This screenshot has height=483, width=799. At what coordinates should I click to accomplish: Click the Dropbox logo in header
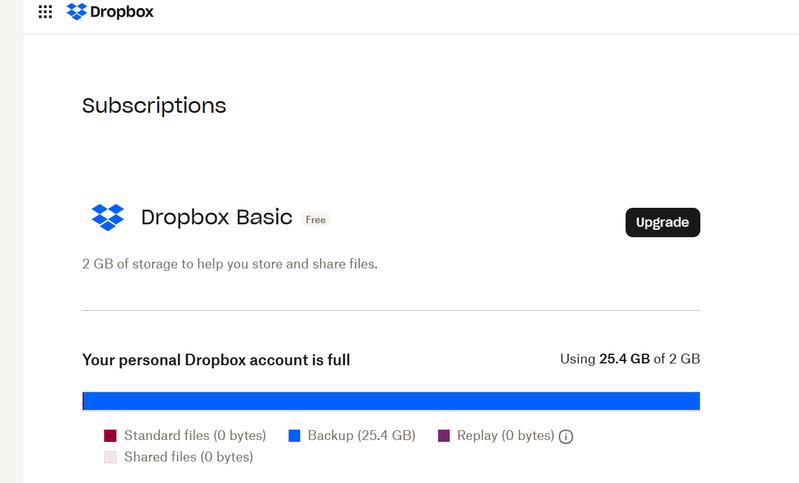(x=77, y=12)
